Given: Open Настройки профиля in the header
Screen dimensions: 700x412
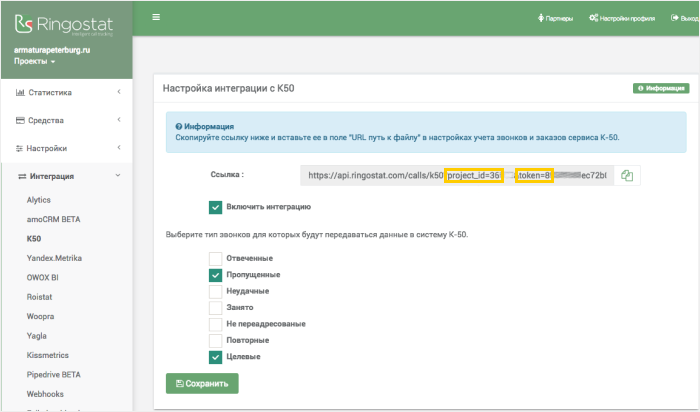Looking at the screenshot, I should pos(630,18).
